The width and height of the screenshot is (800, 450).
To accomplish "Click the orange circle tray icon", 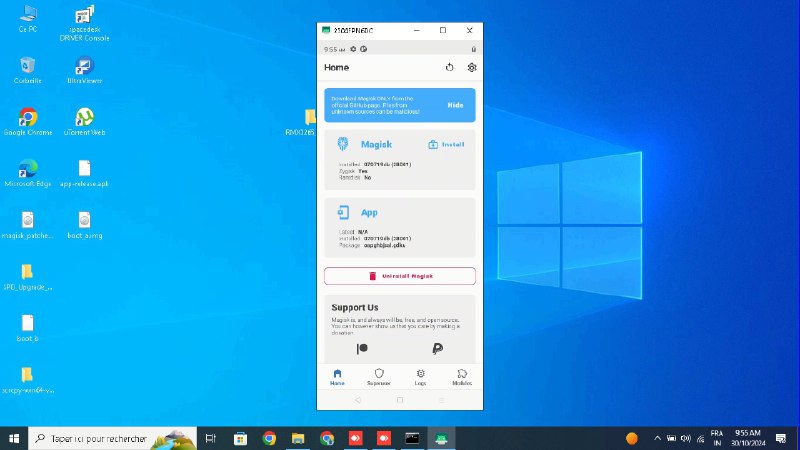I will coord(632,438).
